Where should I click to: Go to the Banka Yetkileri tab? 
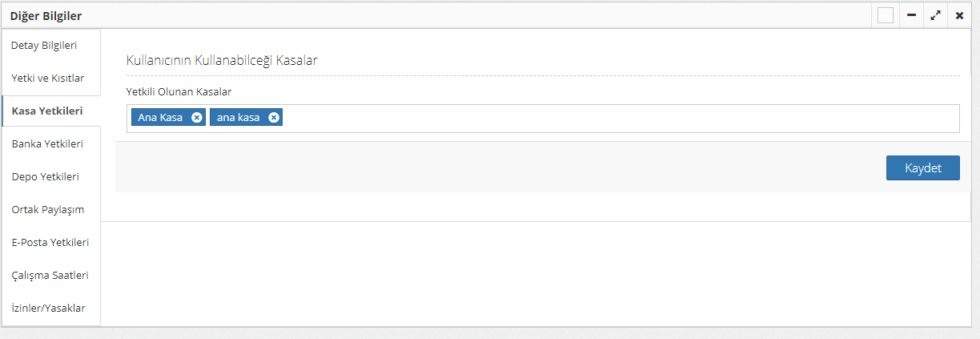(47, 144)
